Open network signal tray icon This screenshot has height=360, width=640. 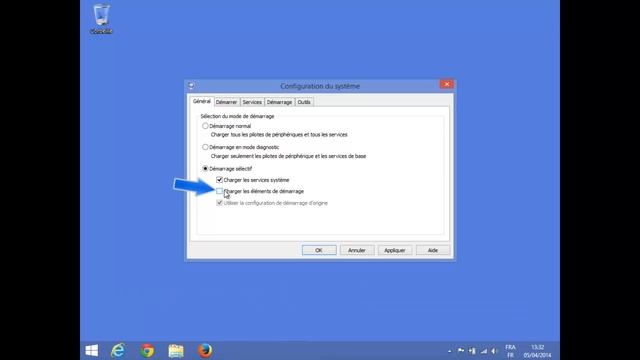(x=484, y=351)
